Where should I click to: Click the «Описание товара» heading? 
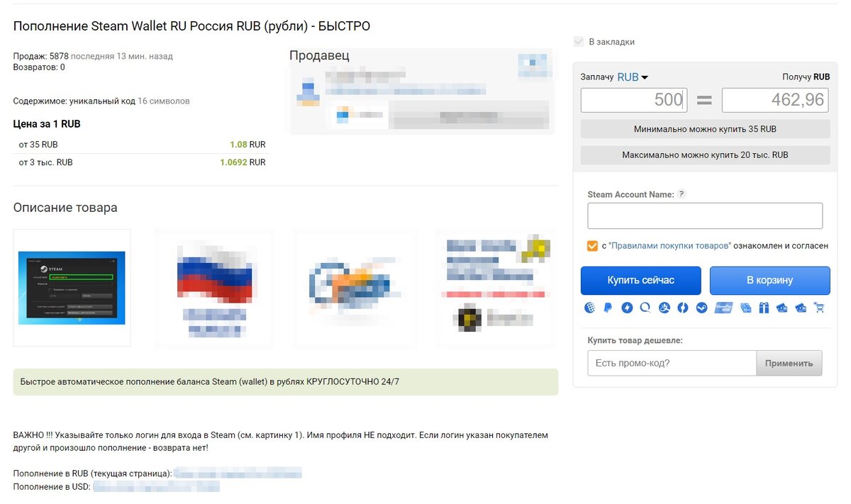65,208
